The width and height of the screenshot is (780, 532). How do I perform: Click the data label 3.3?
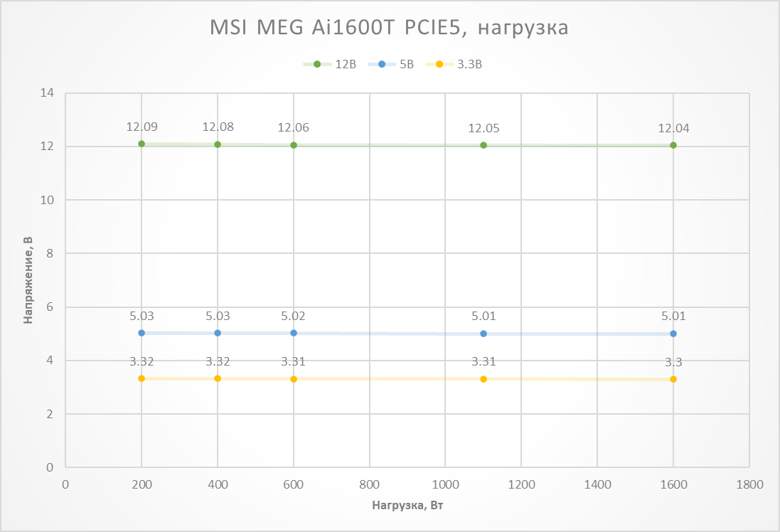coord(673,362)
